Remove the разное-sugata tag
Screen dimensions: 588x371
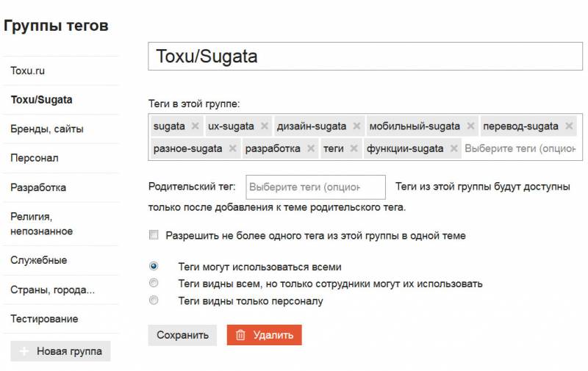pos(232,148)
